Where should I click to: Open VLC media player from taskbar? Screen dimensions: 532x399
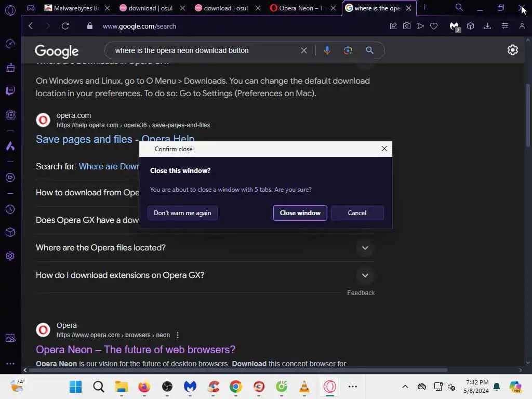pyautogui.click(x=304, y=387)
